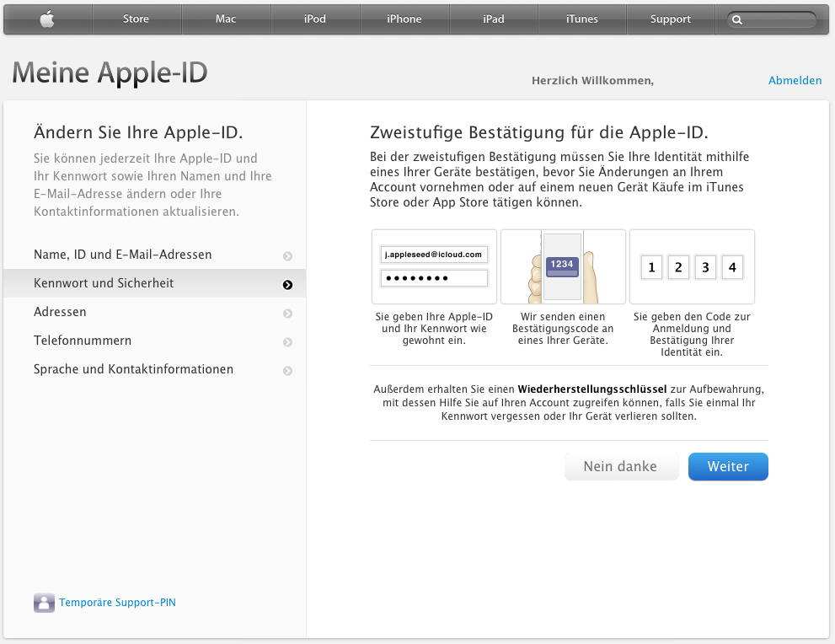This screenshot has width=835, height=644.
Task: Open the Temporäre Support-PIN link
Action: tap(117, 603)
